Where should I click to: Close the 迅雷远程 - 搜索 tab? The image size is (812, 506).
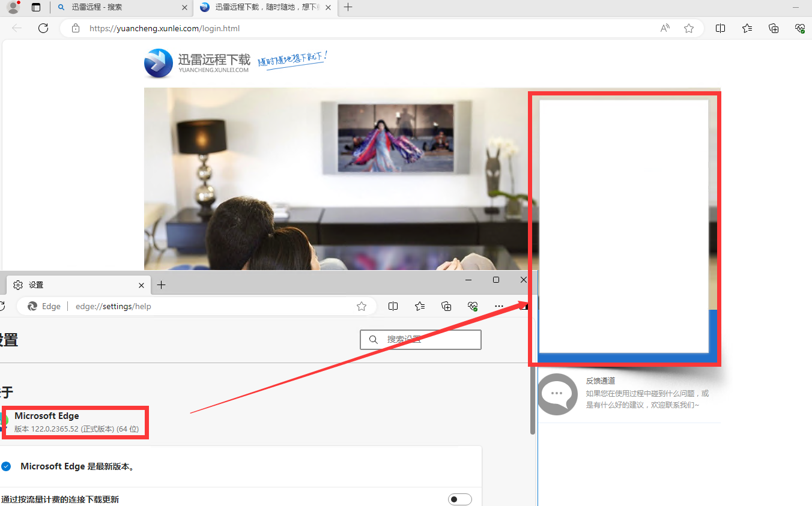tap(184, 8)
